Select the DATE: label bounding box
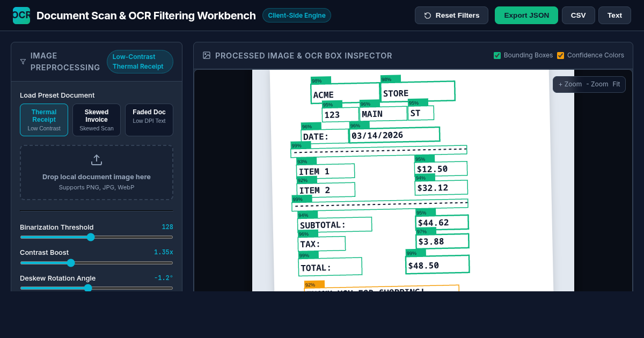644x338 pixels. tap(325, 136)
